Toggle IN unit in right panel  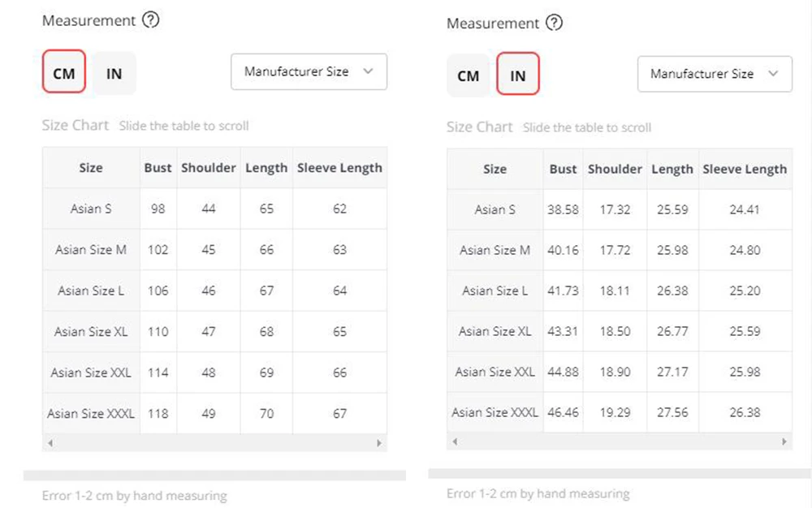coord(518,75)
